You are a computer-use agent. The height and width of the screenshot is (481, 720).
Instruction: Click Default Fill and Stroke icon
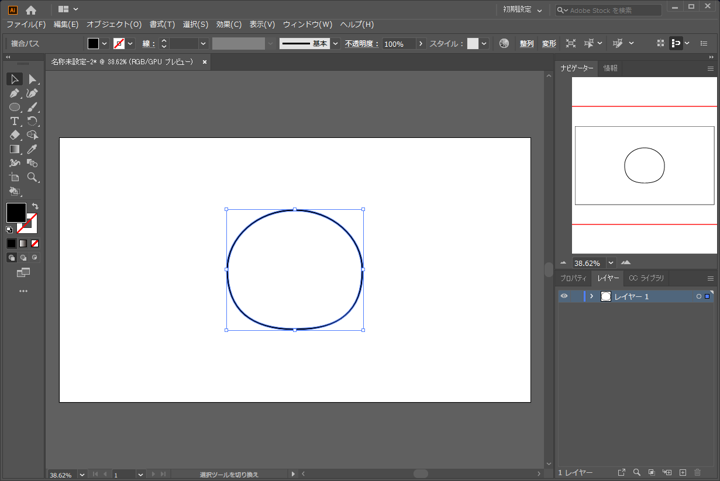(9, 229)
